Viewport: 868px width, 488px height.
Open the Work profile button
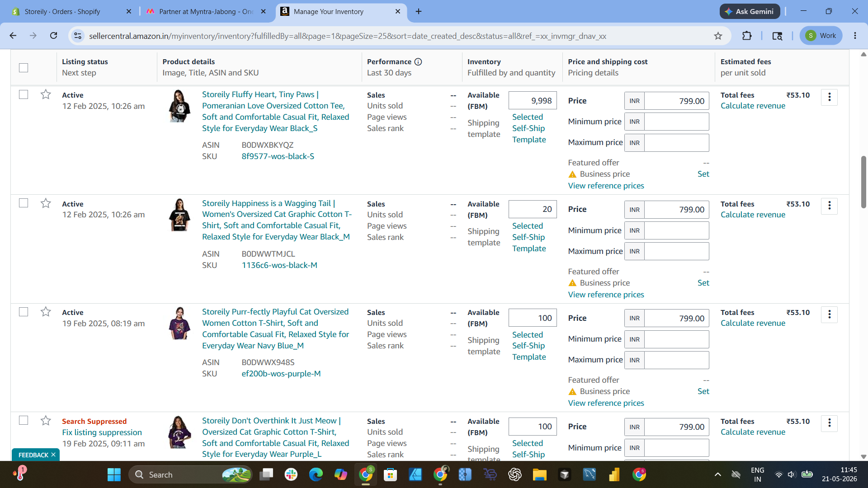point(821,36)
